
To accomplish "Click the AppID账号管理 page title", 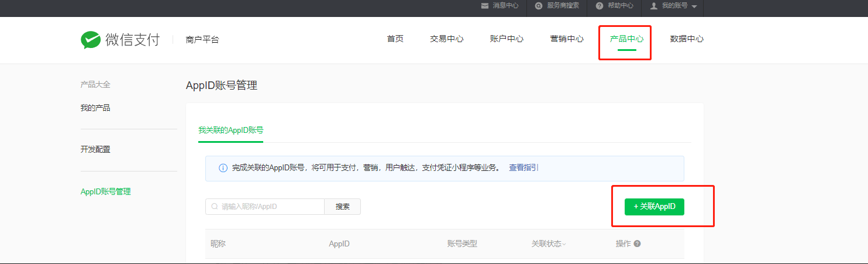I will (222, 85).
